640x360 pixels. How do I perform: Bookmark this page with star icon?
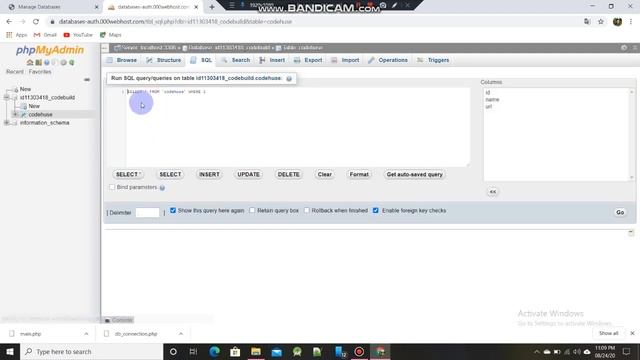coord(601,22)
